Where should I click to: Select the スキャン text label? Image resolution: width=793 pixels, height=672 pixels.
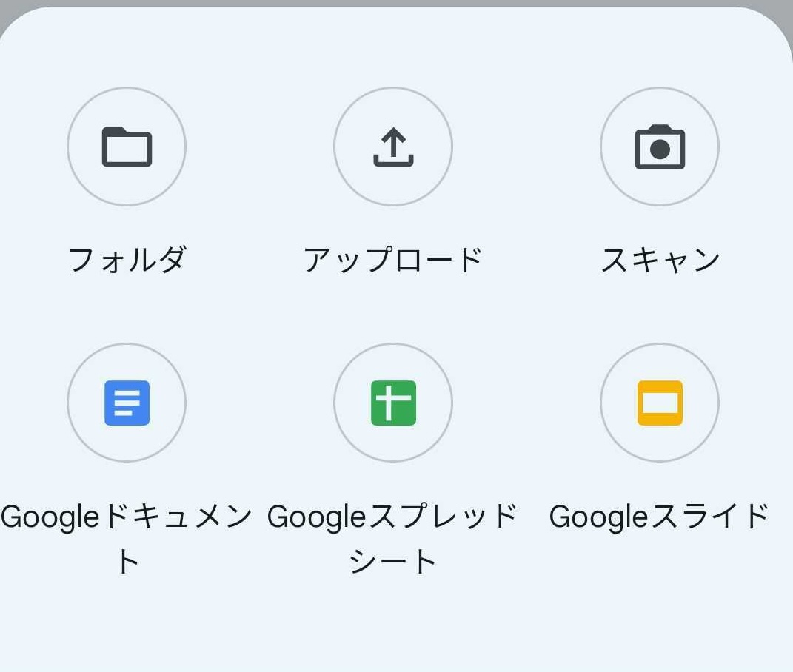(660, 260)
